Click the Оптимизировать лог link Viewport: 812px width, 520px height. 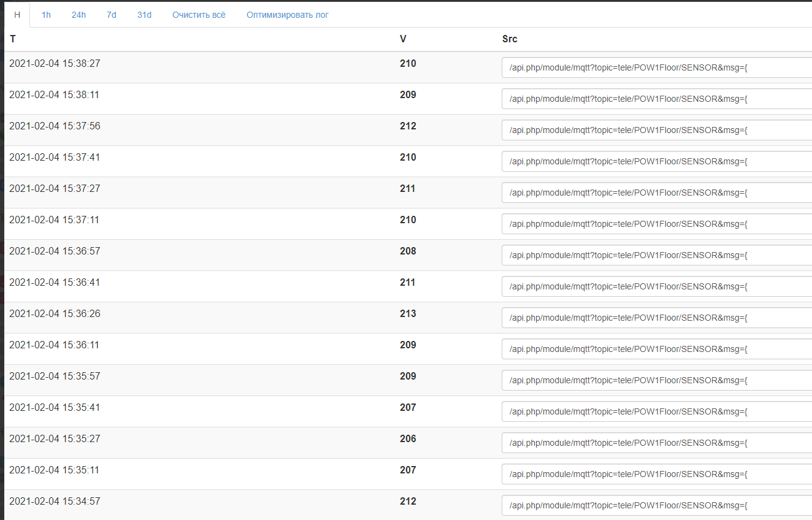point(288,15)
